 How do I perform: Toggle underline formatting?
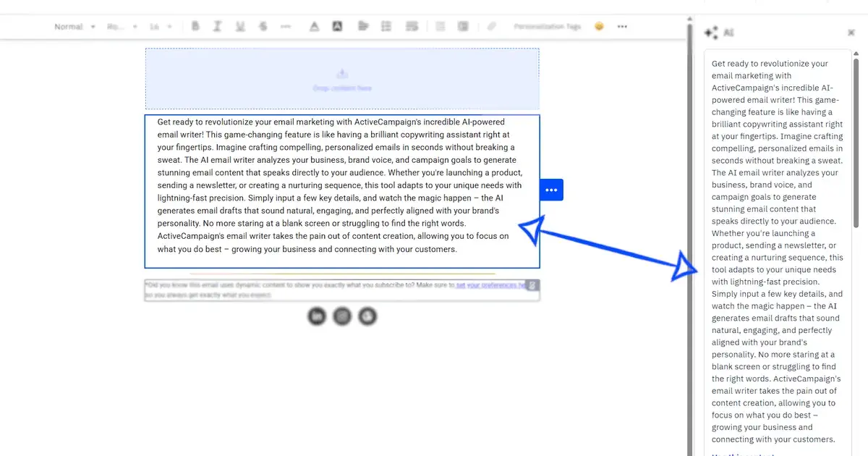coord(240,26)
